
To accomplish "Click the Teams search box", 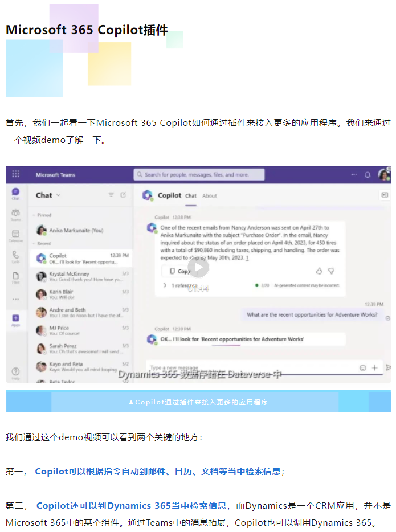I will pos(199,174).
